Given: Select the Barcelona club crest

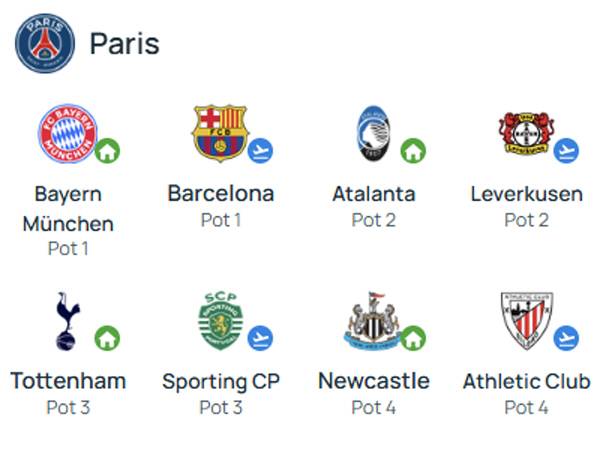Looking at the screenshot, I should point(220,133).
